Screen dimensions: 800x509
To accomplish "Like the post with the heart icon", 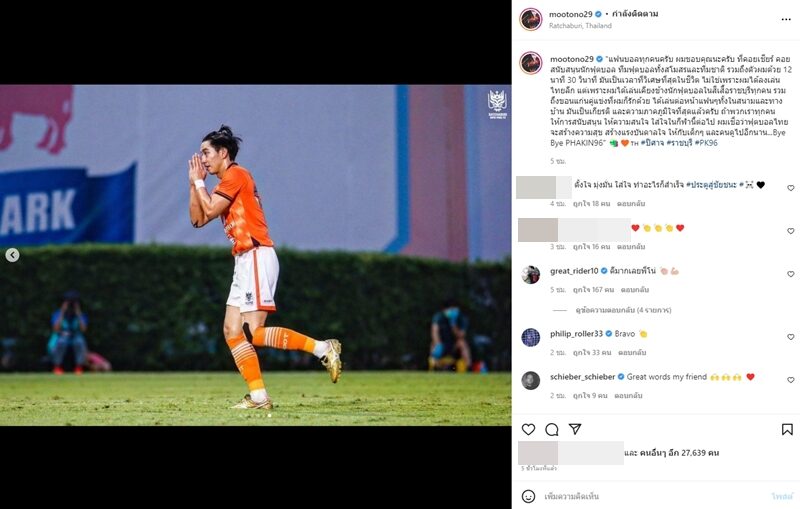I will point(528,429).
